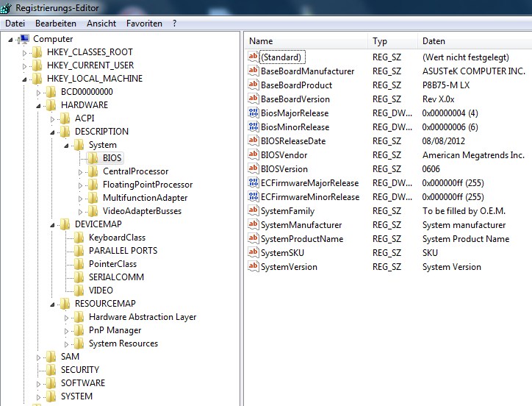Select the VIDEO tree item
This screenshot has height=406, width=532.
(x=101, y=291)
